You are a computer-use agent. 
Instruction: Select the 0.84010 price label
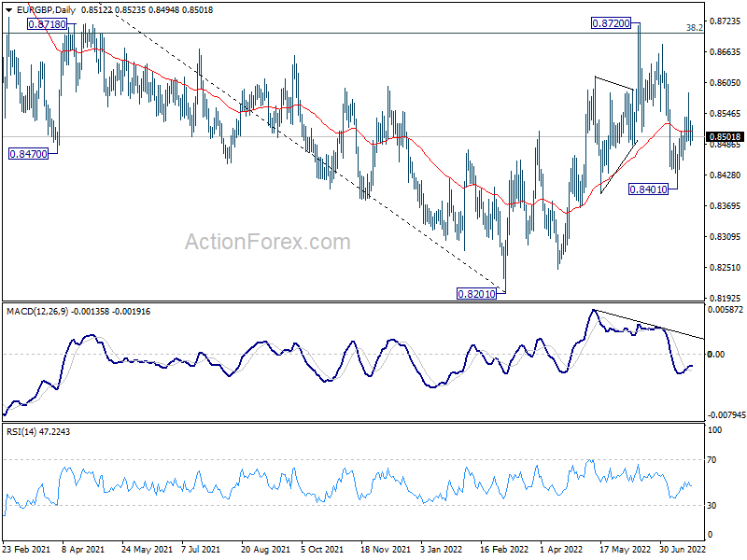pos(648,189)
